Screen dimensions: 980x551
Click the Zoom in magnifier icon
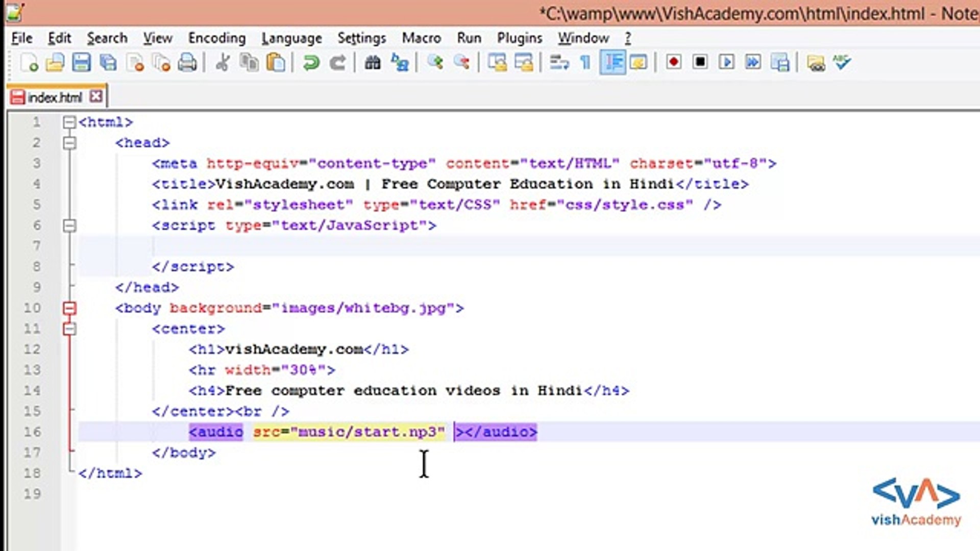(435, 62)
